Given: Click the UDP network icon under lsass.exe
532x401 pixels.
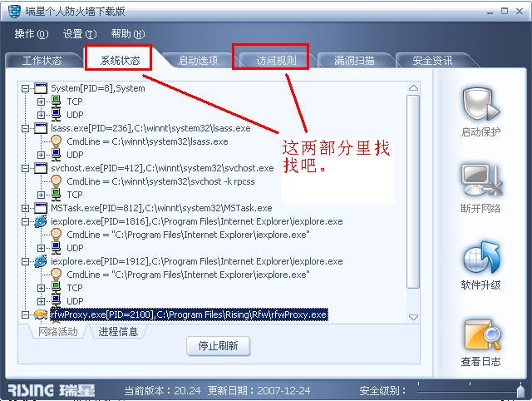Looking at the screenshot, I should [x=56, y=155].
